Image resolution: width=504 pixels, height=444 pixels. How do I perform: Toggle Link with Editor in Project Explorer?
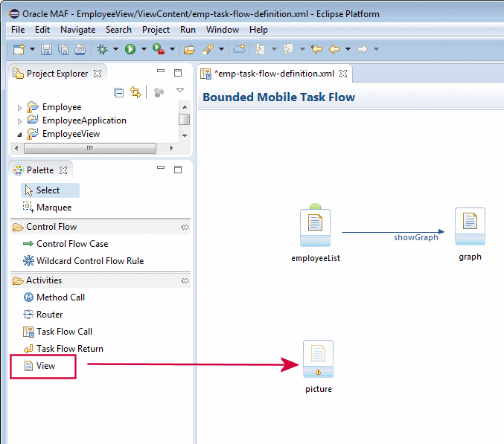pyautogui.click(x=135, y=92)
